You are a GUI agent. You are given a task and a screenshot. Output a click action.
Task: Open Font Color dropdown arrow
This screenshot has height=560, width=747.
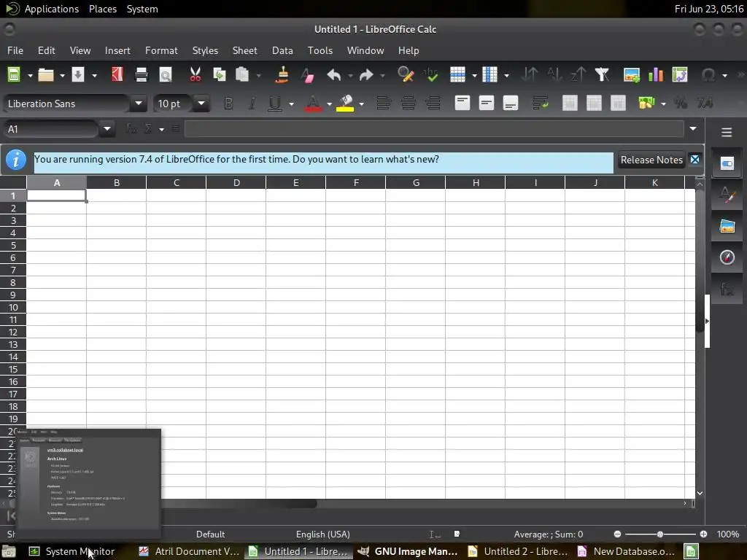click(329, 104)
